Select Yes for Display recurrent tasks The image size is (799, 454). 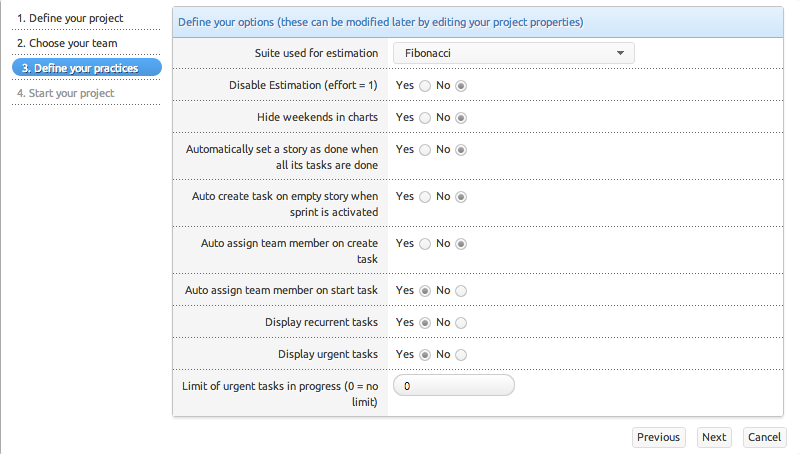(425, 323)
